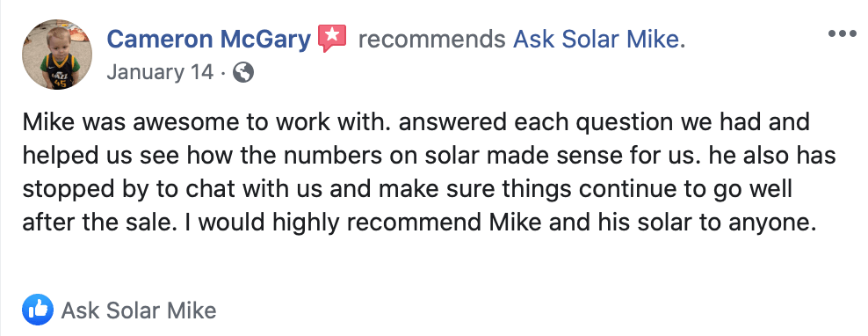The width and height of the screenshot is (868, 336).
Task: Click the dot separator beside January 14
Action: 222,73
